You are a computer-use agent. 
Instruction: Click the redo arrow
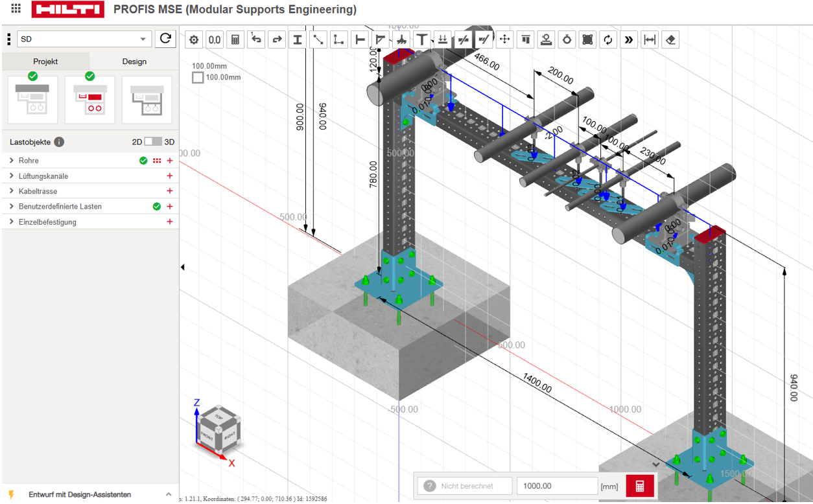(277, 40)
